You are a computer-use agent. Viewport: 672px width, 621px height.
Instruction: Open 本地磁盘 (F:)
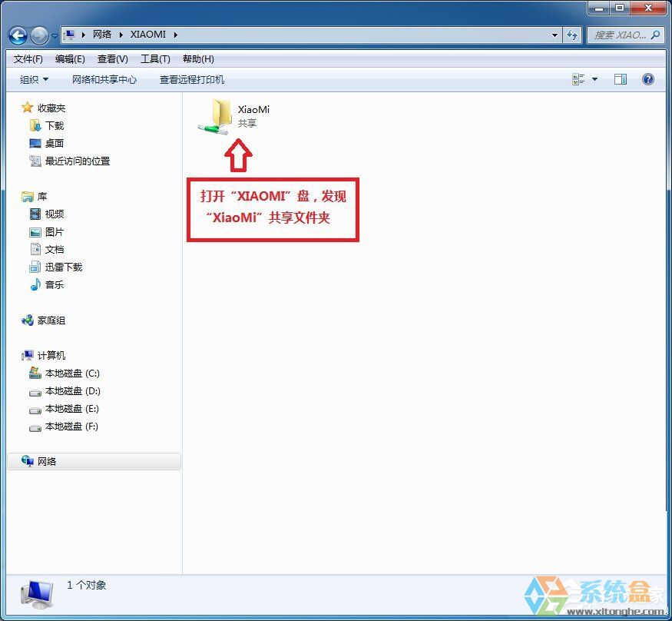[x=71, y=427]
